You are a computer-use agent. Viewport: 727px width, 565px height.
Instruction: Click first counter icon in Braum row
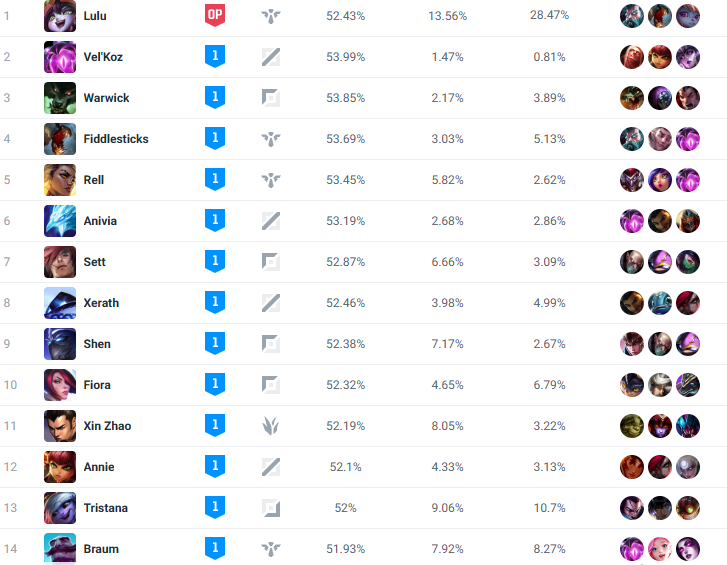point(631,549)
